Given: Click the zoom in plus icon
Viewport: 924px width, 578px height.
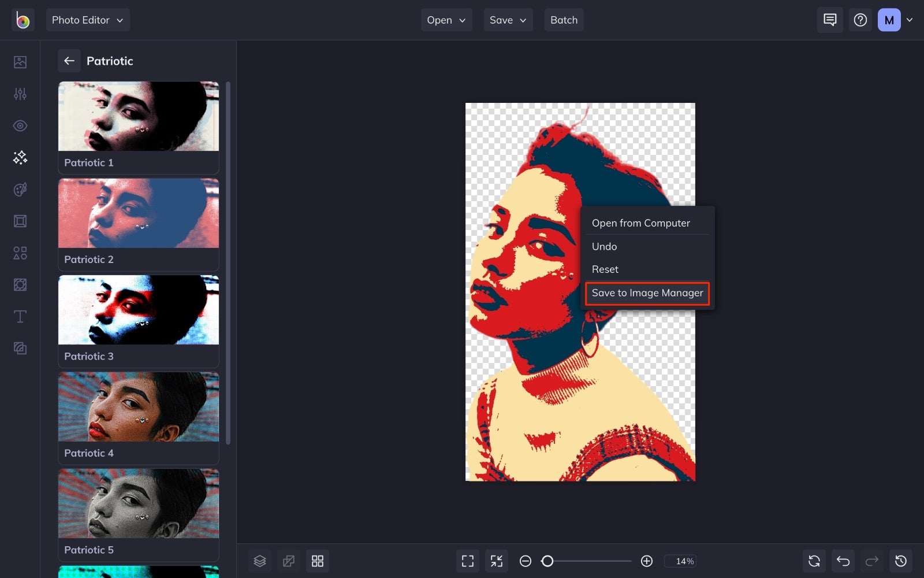Looking at the screenshot, I should [x=647, y=561].
